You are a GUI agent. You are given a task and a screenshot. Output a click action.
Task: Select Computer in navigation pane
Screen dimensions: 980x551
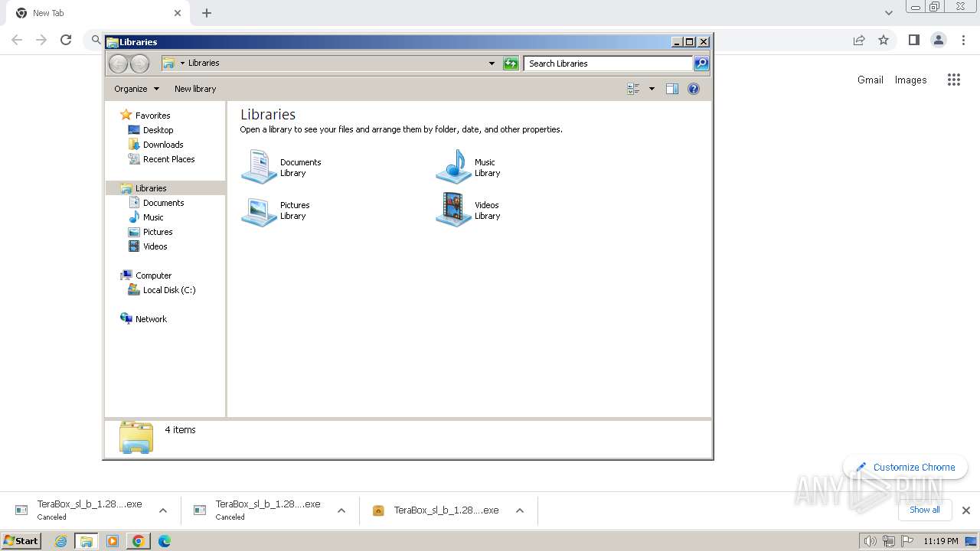(x=153, y=275)
